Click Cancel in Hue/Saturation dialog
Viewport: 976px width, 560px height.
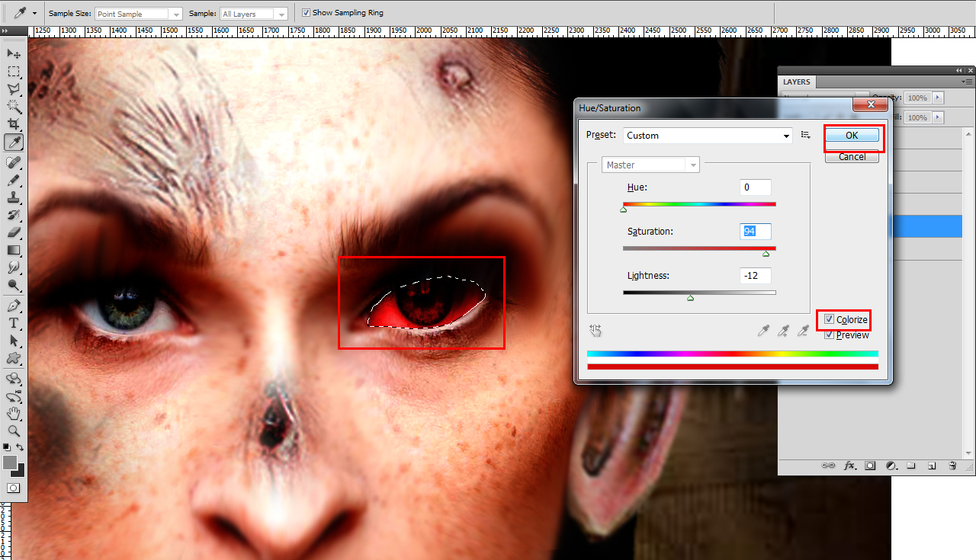click(x=852, y=157)
